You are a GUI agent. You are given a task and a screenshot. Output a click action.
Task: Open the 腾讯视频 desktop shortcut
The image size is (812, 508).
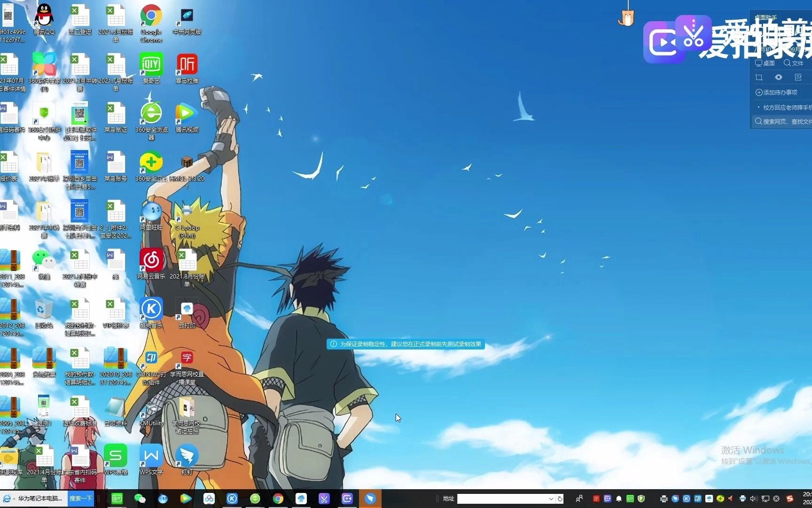tap(187, 118)
